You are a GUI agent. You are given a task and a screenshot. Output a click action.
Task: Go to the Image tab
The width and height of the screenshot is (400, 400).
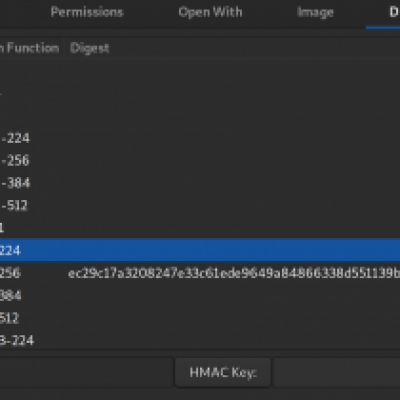tap(315, 12)
